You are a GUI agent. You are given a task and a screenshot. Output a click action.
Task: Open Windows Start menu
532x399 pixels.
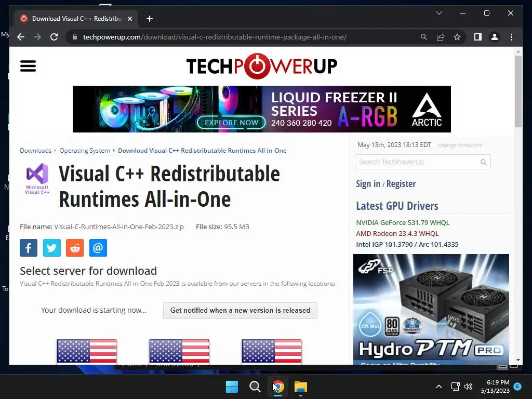coord(232,387)
